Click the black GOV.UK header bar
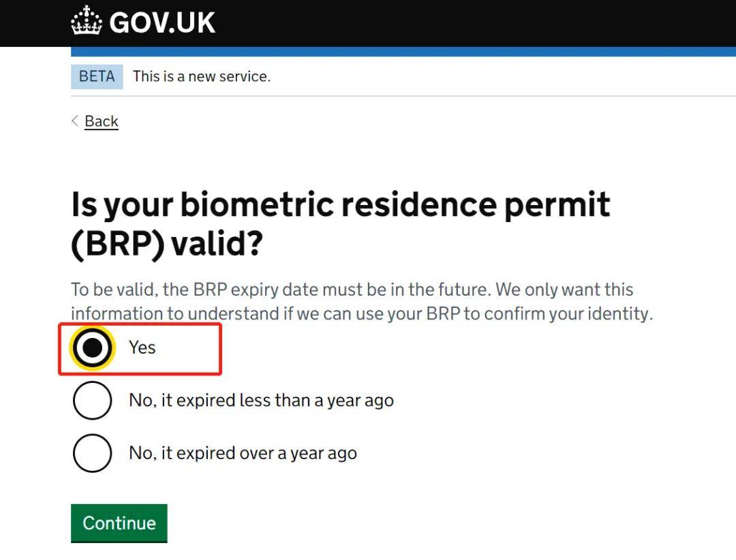Screen dimensions: 736x560 (x=477, y=22)
